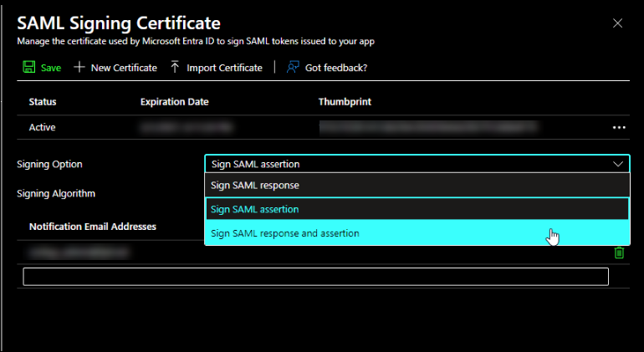Click the Save floppy disk icon
The image size is (644, 352).
click(29, 68)
